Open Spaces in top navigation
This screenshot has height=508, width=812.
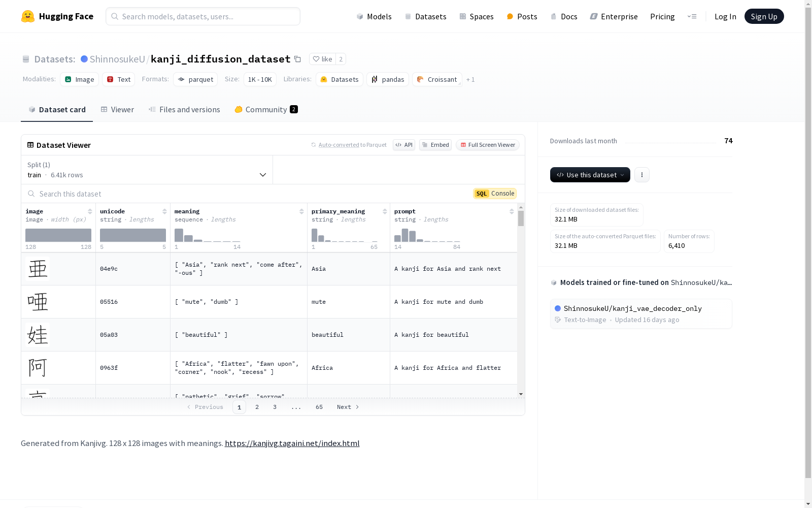pos(477,16)
